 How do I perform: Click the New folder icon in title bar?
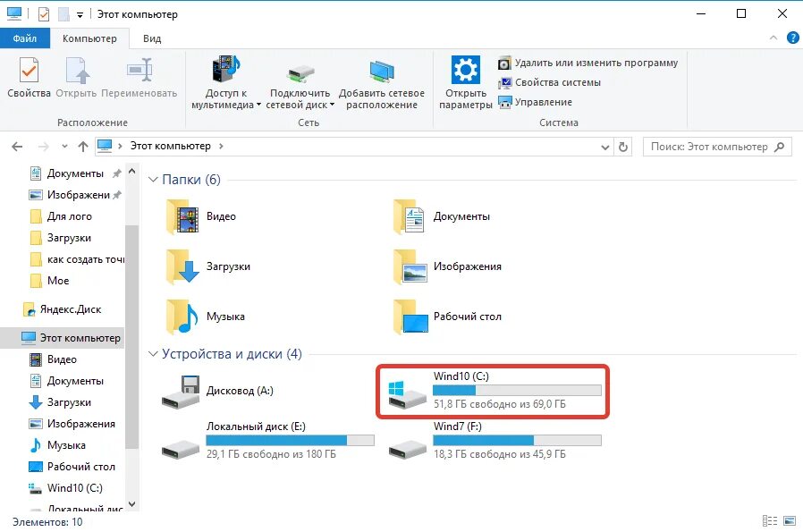pyautogui.click(x=63, y=14)
